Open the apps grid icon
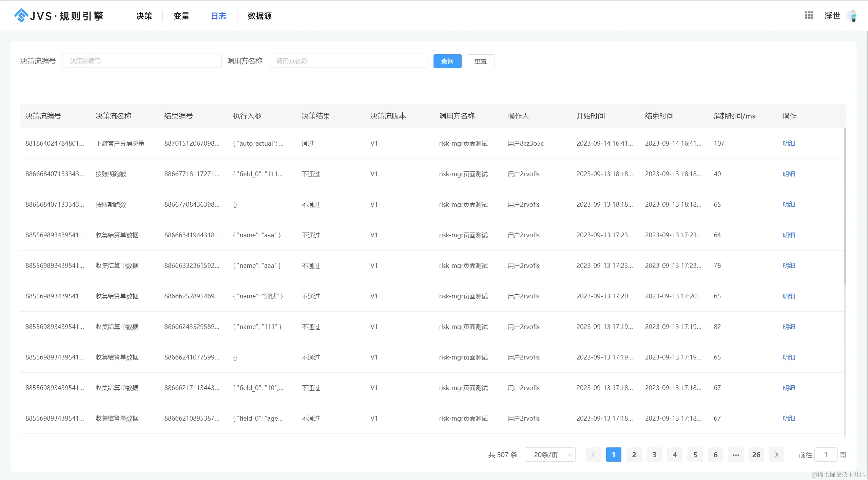This screenshot has height=480, width=868. pyautogui.click(x=809, y=16)
